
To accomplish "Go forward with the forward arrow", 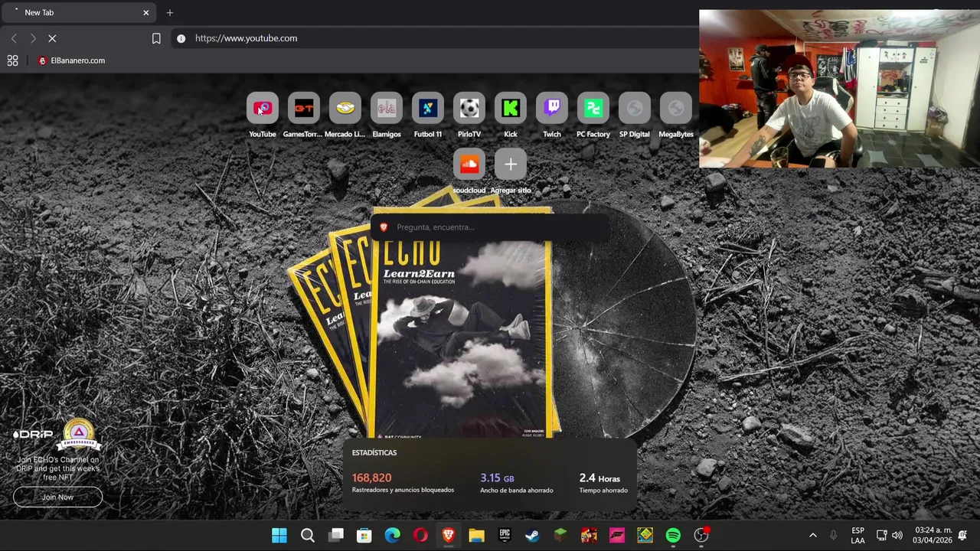I will [33, 38].
